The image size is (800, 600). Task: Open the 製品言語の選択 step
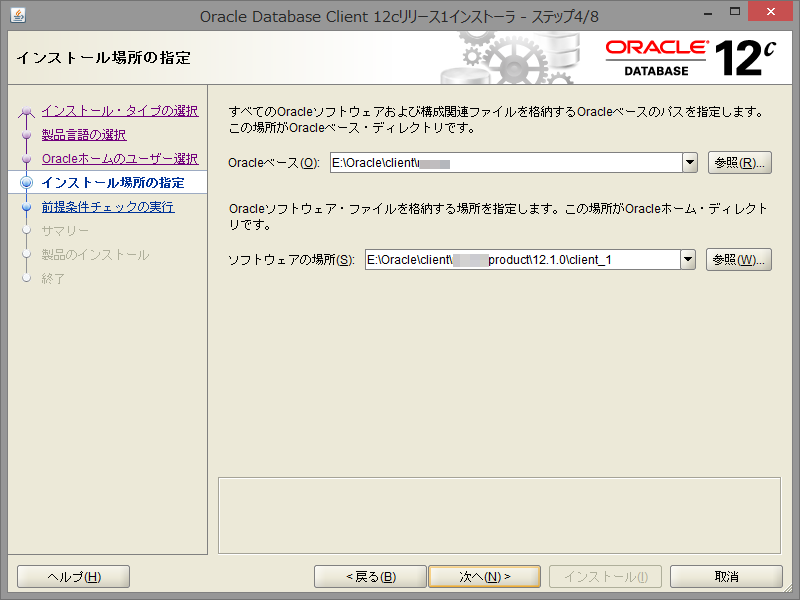tap(84, 135)
